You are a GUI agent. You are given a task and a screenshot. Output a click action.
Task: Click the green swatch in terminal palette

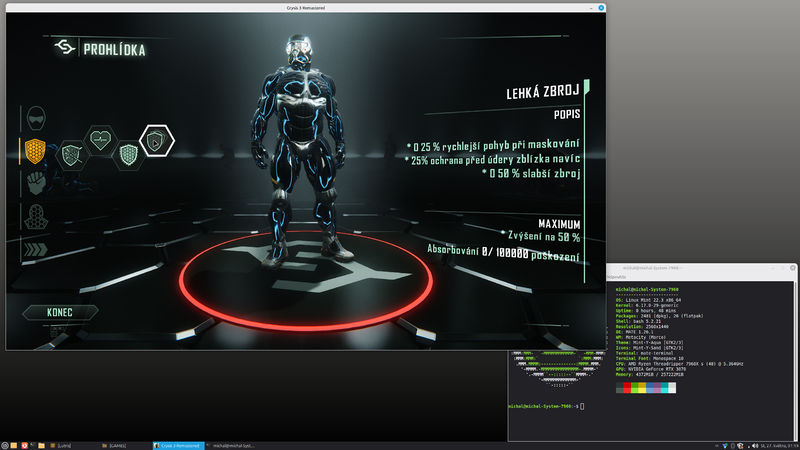point(635,388)
